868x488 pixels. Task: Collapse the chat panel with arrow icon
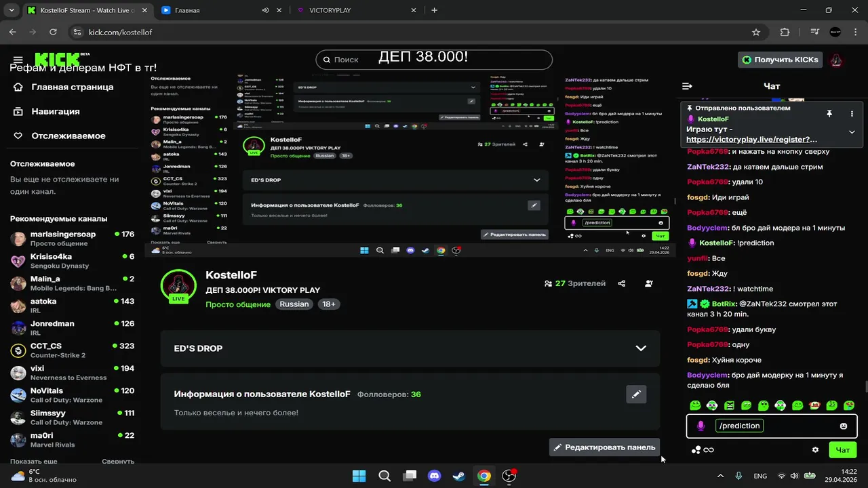pyautogui.click(x=687, y=86)
